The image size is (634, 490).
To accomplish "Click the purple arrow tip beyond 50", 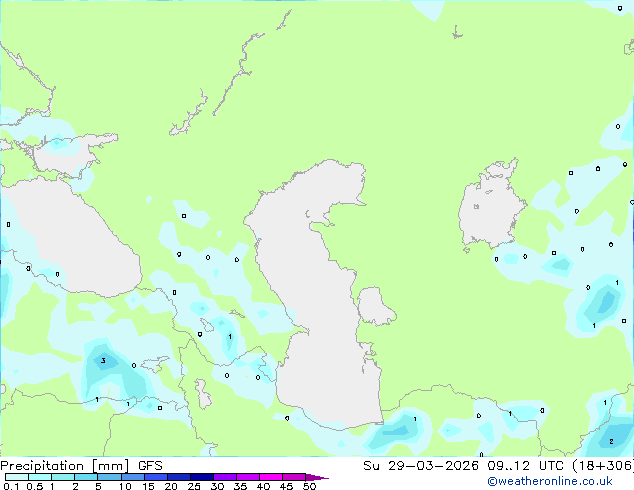I will (x=317, y=477).
